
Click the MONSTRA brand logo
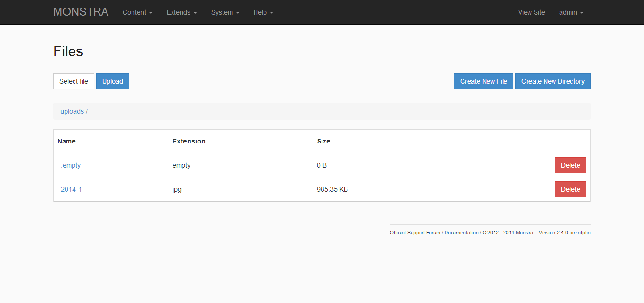pyautogui.click(x=81, y=12)
